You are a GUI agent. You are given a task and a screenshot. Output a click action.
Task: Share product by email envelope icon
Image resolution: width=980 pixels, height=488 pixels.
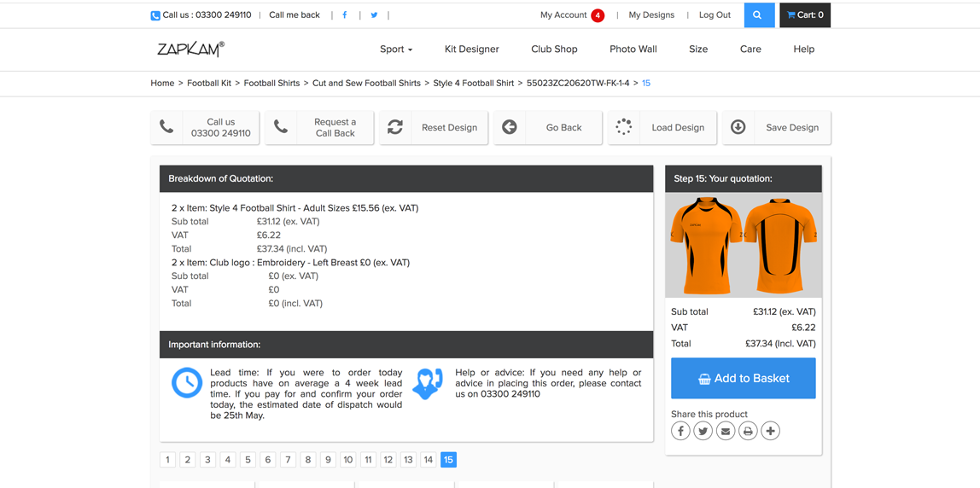pos(725,431)
